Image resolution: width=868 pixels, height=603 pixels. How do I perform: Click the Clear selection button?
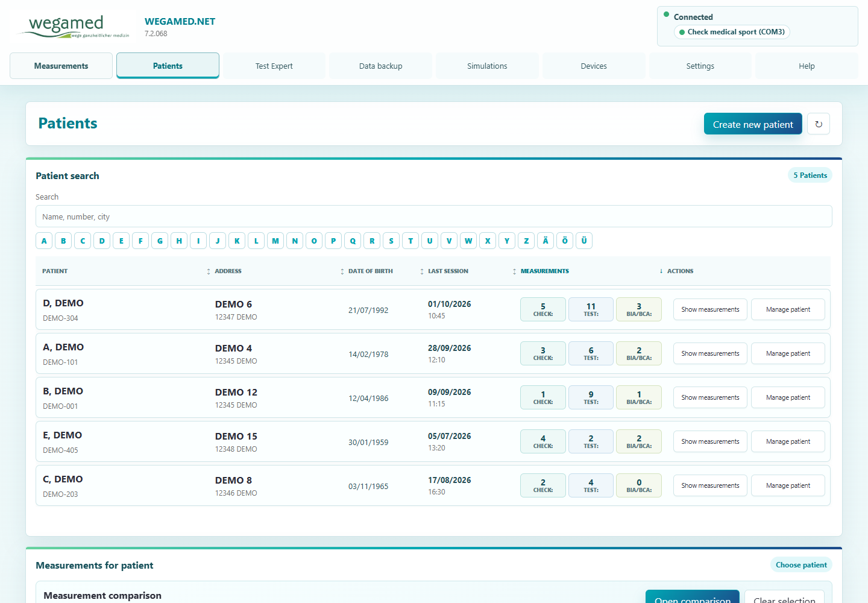[x=784, y=597]
